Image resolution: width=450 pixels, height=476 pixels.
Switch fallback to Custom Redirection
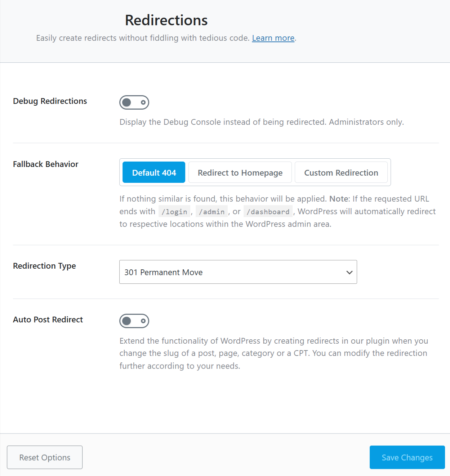[341, 173]
